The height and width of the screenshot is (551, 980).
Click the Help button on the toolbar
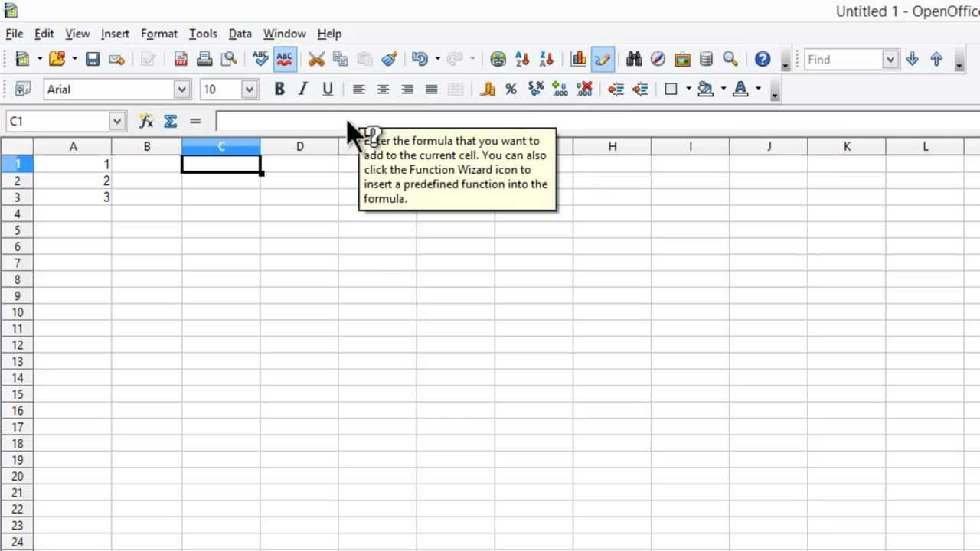click(762, 59)
